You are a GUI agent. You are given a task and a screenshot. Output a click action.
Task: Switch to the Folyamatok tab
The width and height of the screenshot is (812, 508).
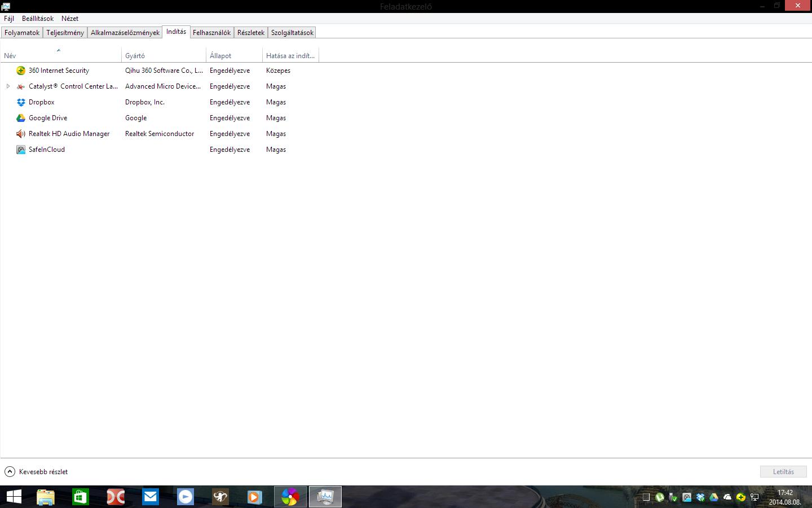(x=22, y=33)
